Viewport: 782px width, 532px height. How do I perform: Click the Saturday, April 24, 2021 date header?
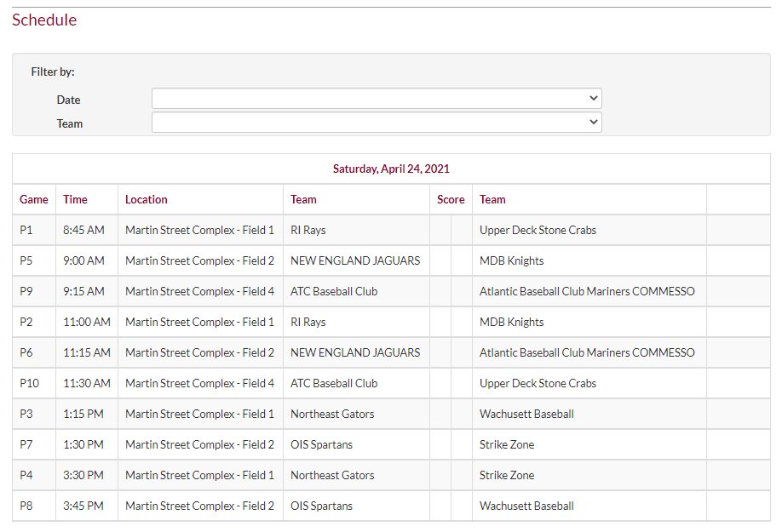(391, 169)
